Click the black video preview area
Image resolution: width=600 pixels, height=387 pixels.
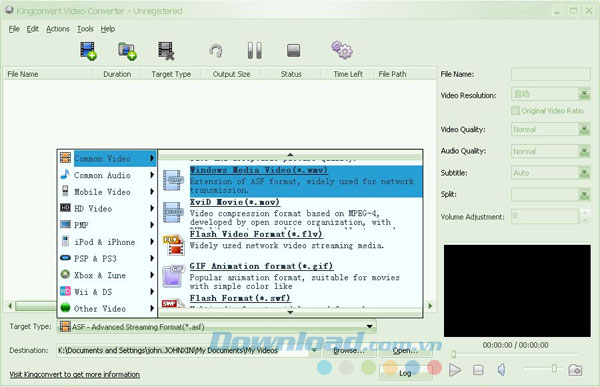click(x=517, y=291)
